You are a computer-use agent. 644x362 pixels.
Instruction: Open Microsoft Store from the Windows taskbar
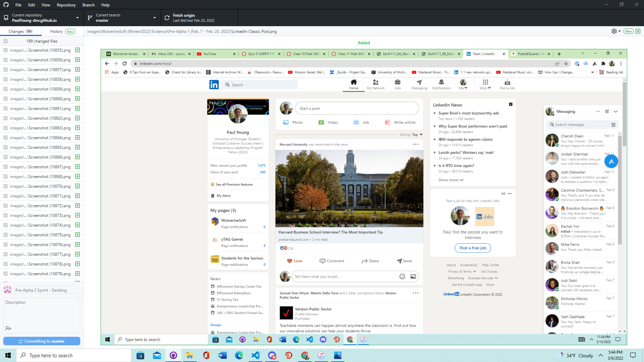point(141,355)
